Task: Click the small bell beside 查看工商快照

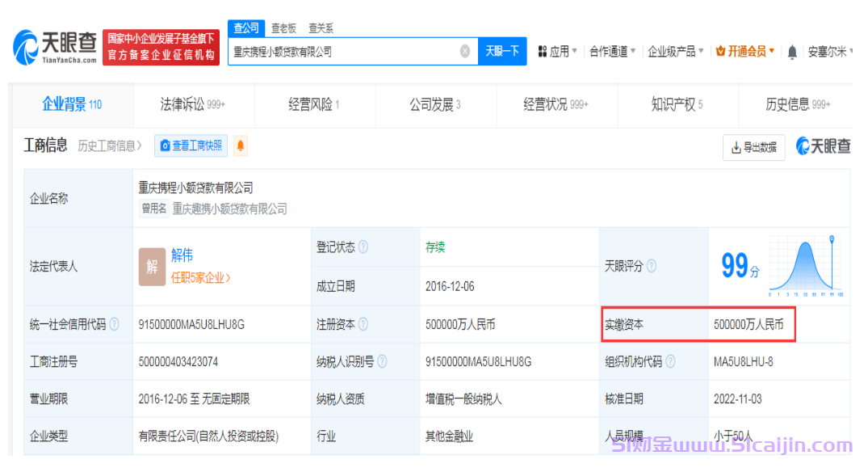Action: (240, 147)
